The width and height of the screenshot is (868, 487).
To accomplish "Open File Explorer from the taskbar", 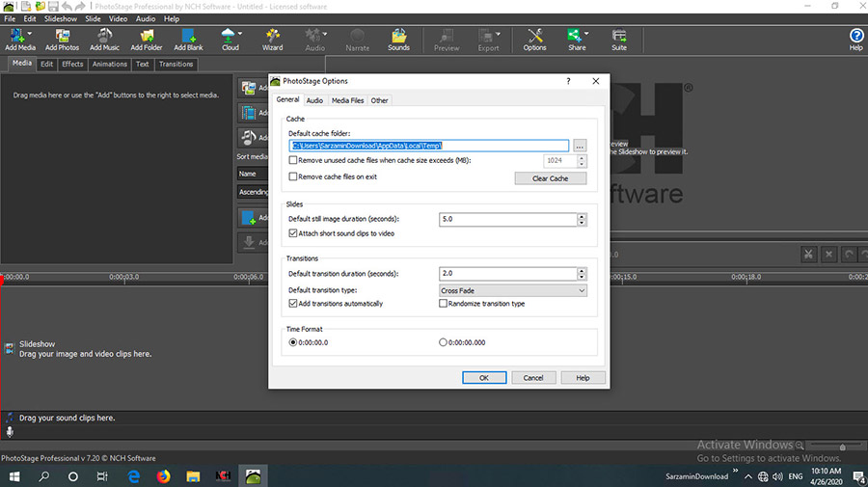I will (x=193, y=476).
